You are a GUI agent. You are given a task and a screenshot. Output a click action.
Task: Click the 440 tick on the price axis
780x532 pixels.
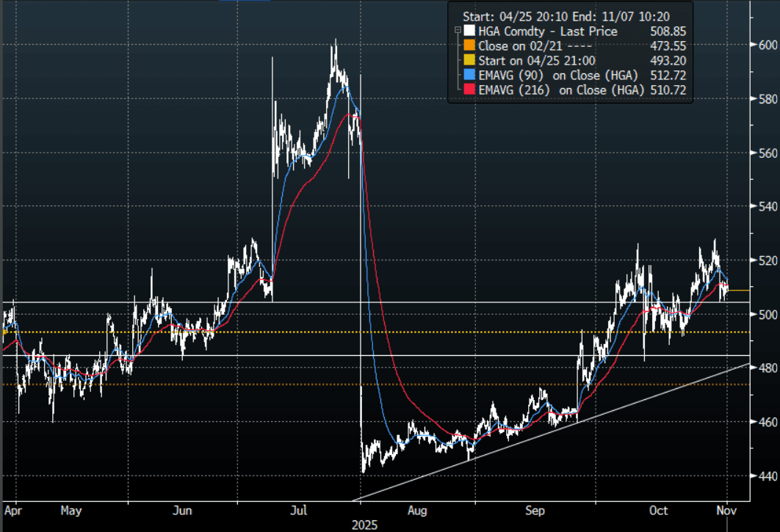768,476
